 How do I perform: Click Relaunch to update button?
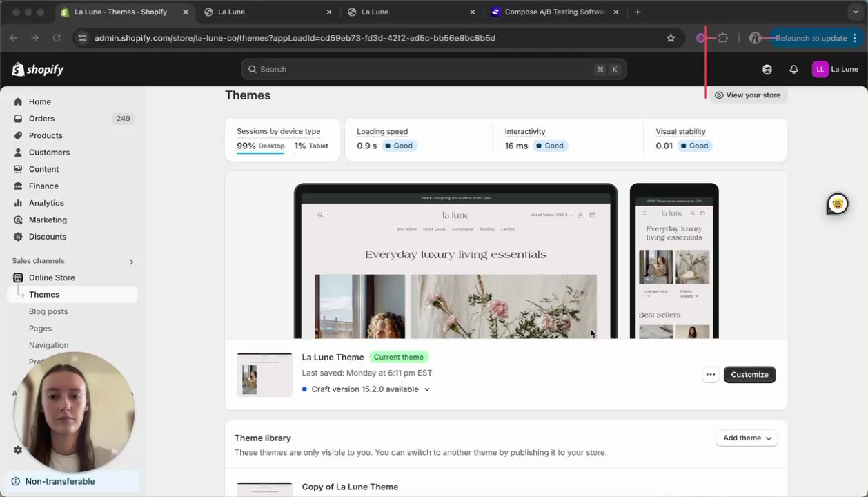point(810,38)
